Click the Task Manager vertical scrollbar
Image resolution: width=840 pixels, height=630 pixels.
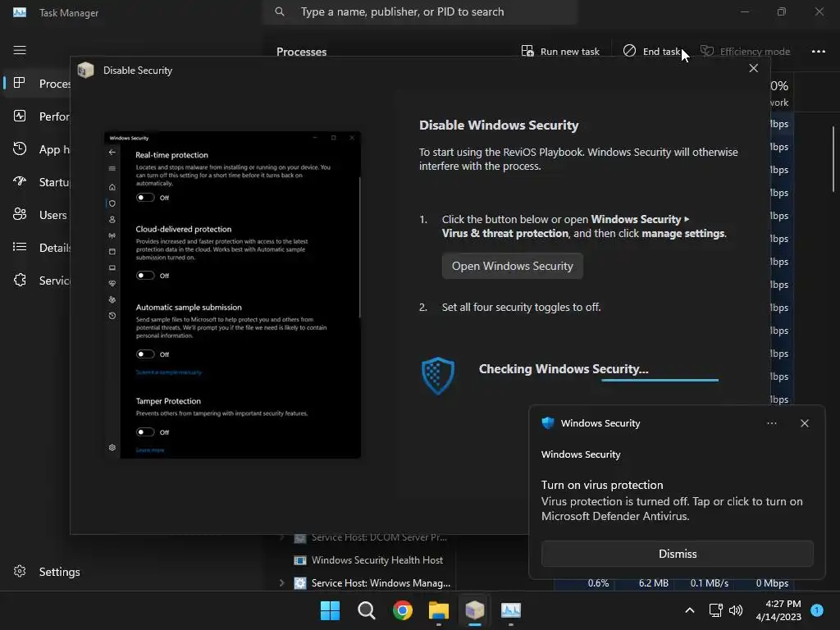(x=833, y=159)
